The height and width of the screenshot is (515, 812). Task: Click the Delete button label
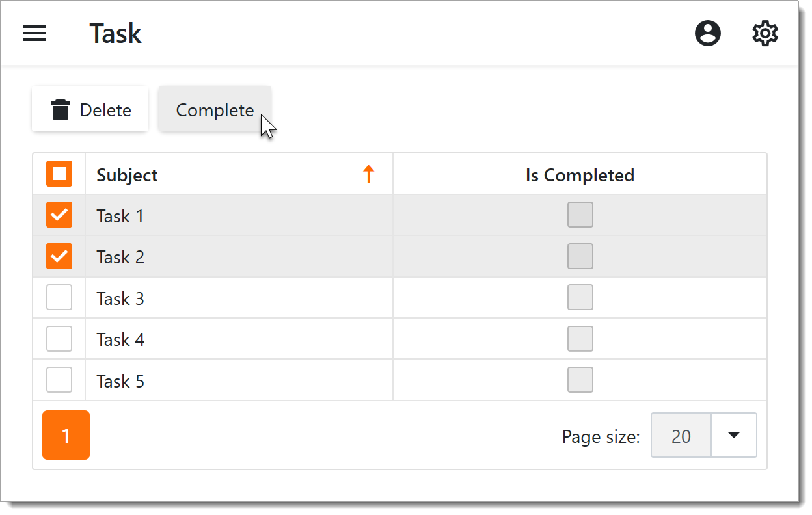tap(105, 111)
